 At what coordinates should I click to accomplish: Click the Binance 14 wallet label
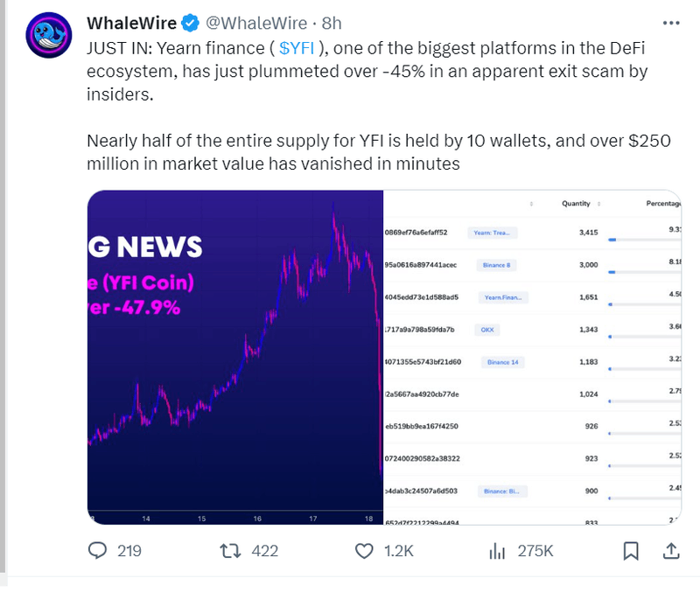click(x=502, y=362)
